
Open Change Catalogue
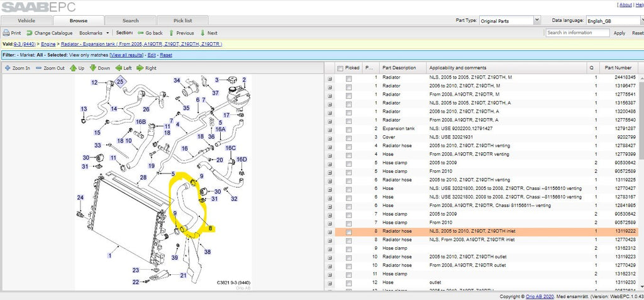tap(49, 33)
